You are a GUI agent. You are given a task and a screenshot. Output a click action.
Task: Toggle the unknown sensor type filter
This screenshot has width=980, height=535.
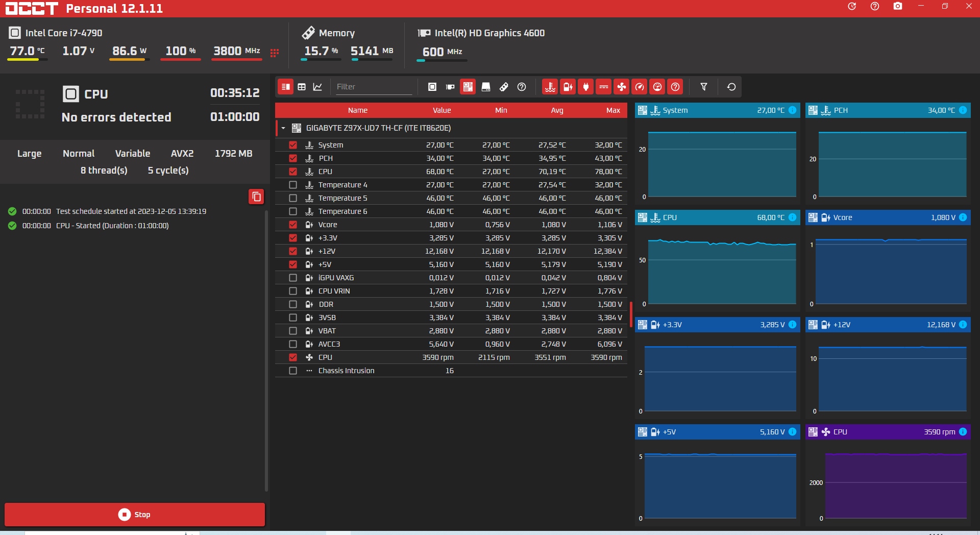point(675,87)
